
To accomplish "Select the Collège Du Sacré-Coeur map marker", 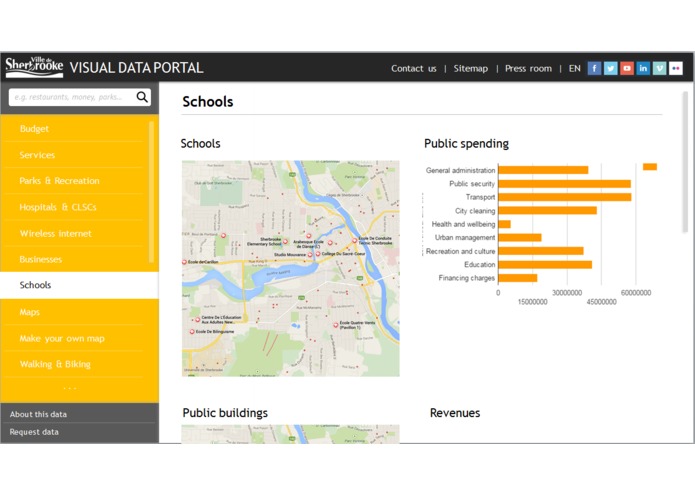I will (x=318, y=254).
